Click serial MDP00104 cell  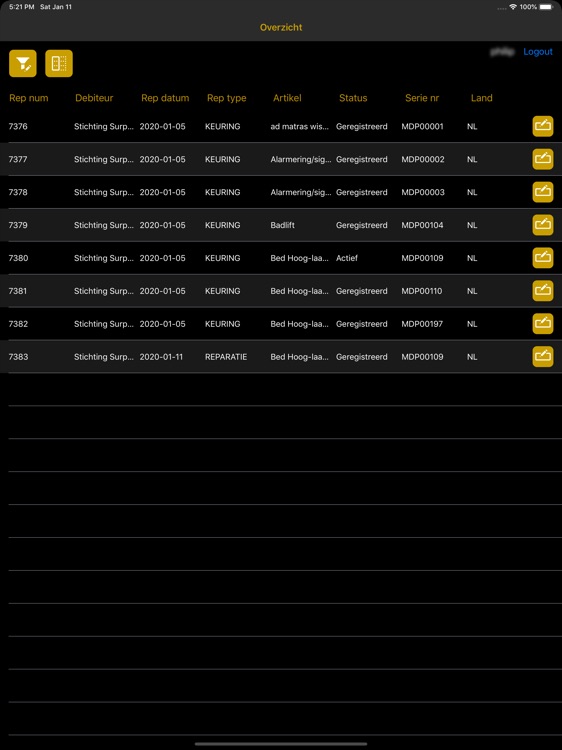pyautogui.click(x=422, y=225)
